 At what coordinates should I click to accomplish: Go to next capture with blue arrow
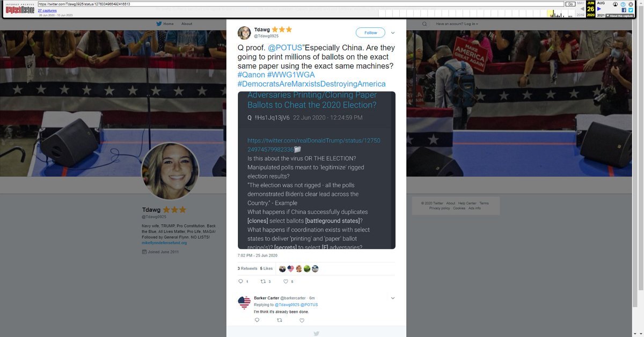(x=599, y=9)
